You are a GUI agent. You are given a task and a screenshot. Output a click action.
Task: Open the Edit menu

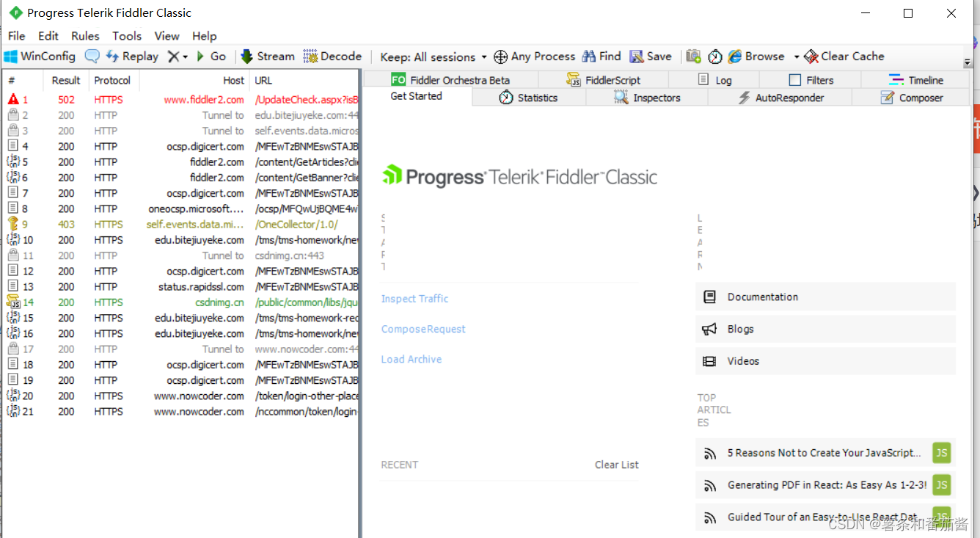tap(48, 35)
